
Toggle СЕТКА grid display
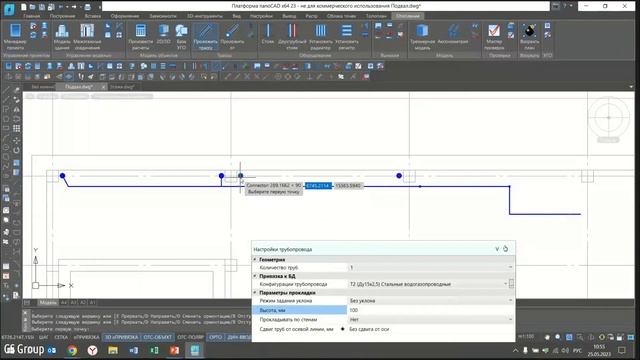pyautogui.click(x=61, y=337)
